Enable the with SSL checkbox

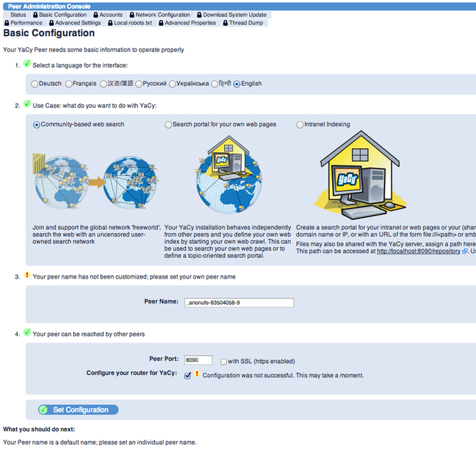point(223,362)
